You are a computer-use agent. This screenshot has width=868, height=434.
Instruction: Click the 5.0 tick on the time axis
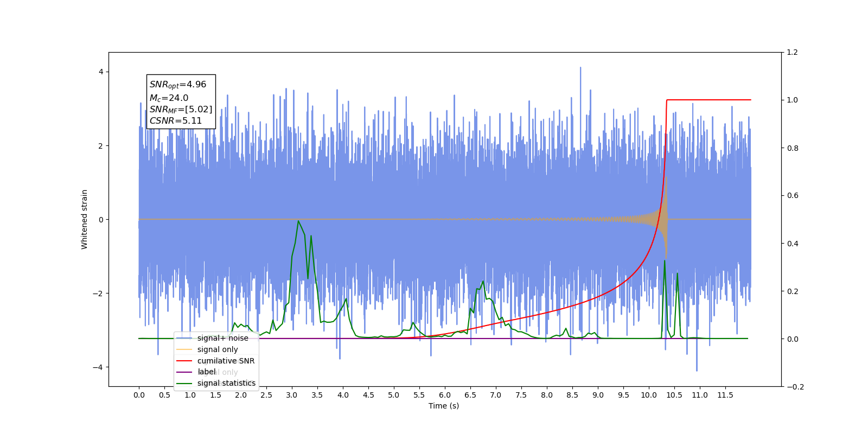[394, 395]
